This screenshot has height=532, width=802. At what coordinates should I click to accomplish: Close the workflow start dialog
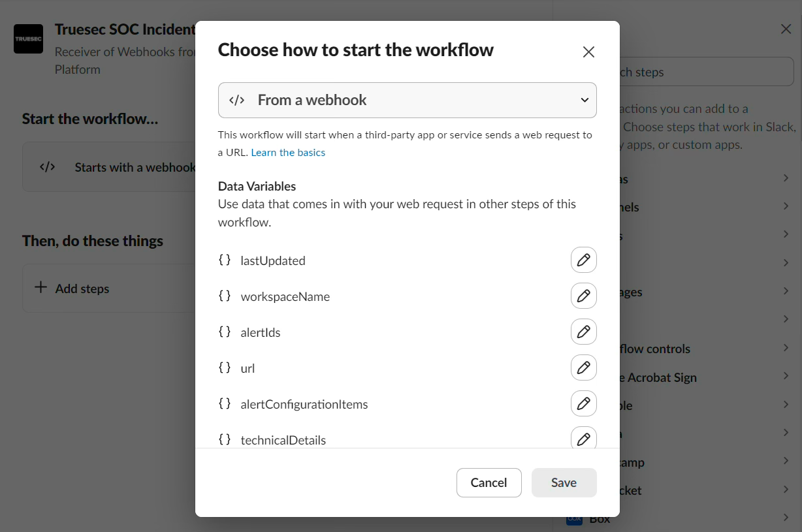pos(588,52)
